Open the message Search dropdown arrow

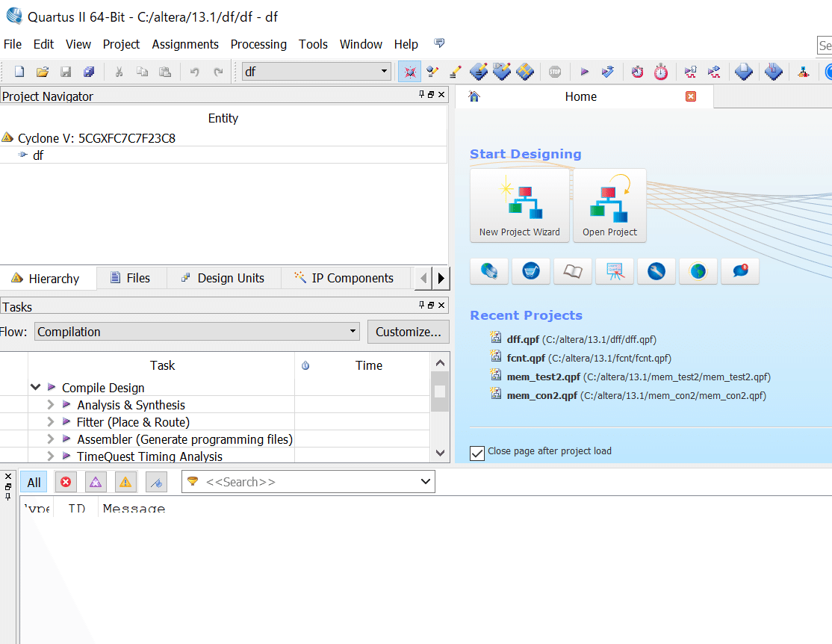[426, 482]
